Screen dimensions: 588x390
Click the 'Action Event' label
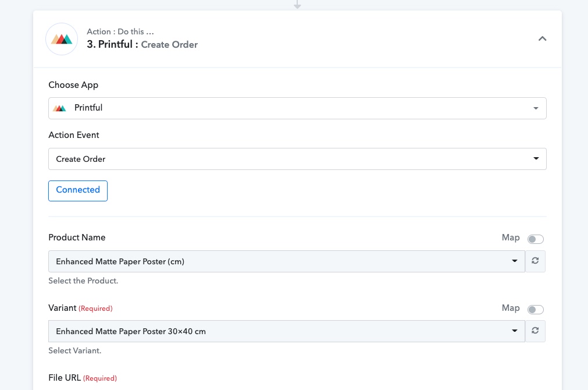click(x=74, y=135)
